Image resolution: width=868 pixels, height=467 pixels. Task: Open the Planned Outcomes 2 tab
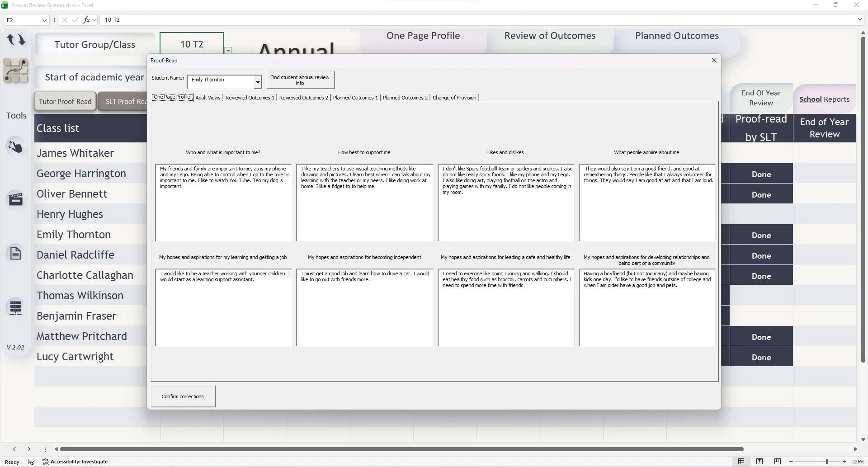(405, 98)
